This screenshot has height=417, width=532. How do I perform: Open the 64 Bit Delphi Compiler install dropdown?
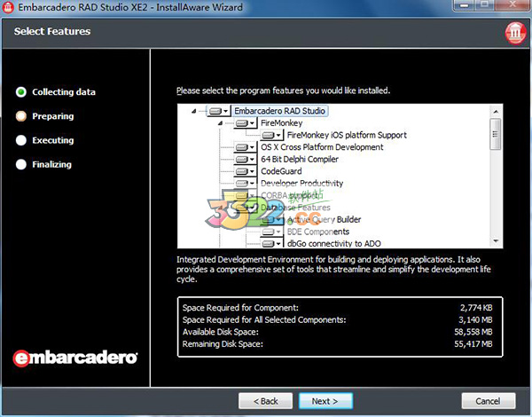click(x=245, y=160)
